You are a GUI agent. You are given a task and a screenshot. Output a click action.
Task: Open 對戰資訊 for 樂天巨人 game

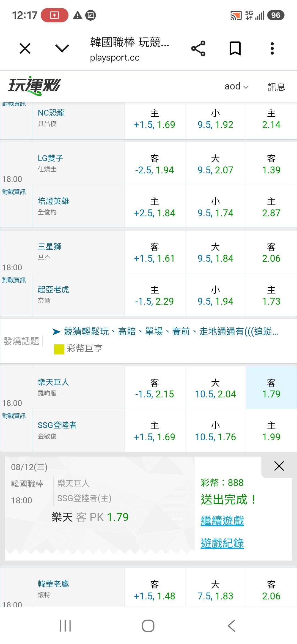14,416
